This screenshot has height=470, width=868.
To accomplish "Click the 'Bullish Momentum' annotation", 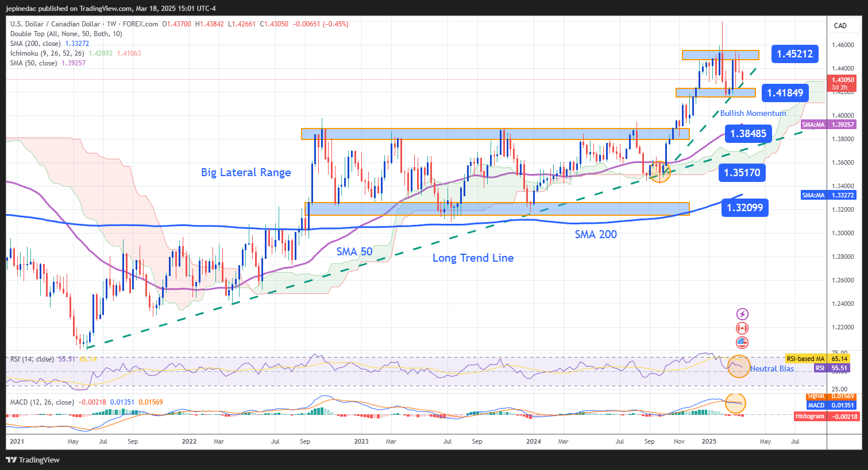I will (753, 113).
